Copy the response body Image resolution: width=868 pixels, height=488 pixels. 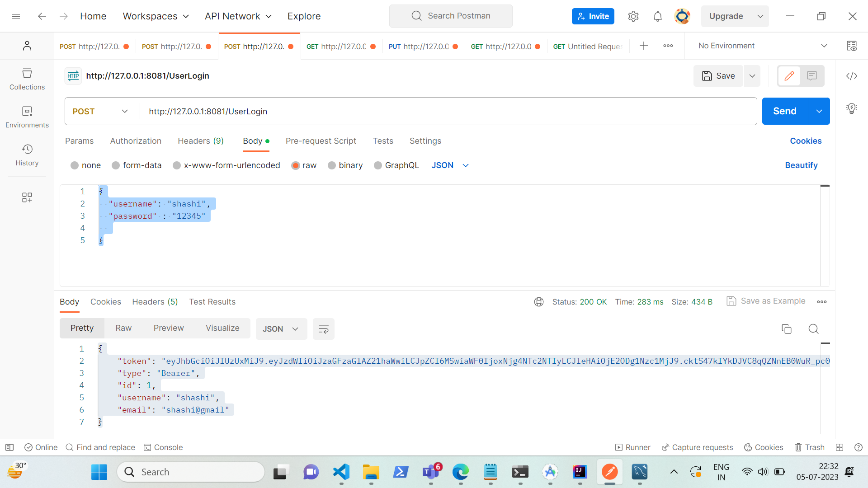[x=787, y=329]
